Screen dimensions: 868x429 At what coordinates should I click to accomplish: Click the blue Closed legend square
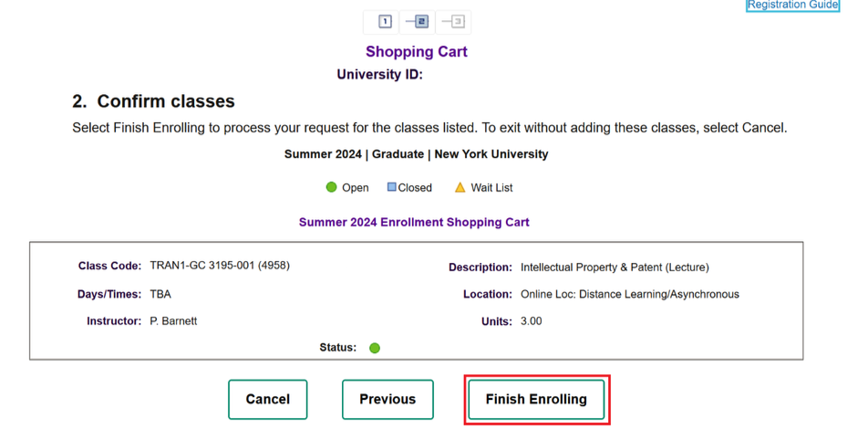(x=391, y=187)
